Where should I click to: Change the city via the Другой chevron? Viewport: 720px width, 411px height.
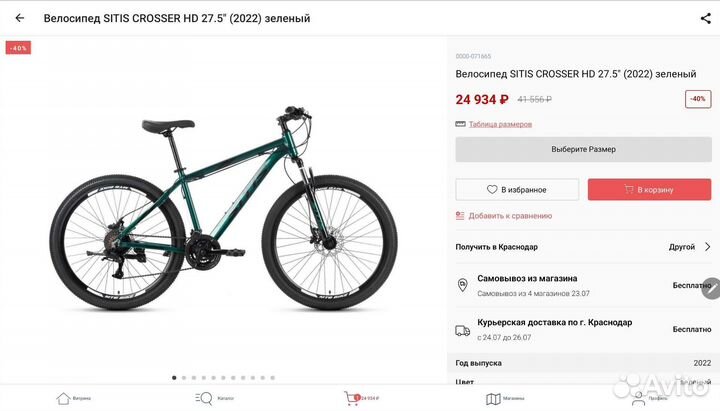(690, 247)
